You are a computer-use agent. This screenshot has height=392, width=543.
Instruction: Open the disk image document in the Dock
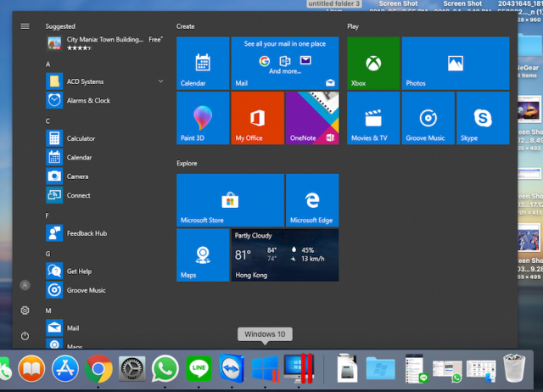[x=347, y=368]
